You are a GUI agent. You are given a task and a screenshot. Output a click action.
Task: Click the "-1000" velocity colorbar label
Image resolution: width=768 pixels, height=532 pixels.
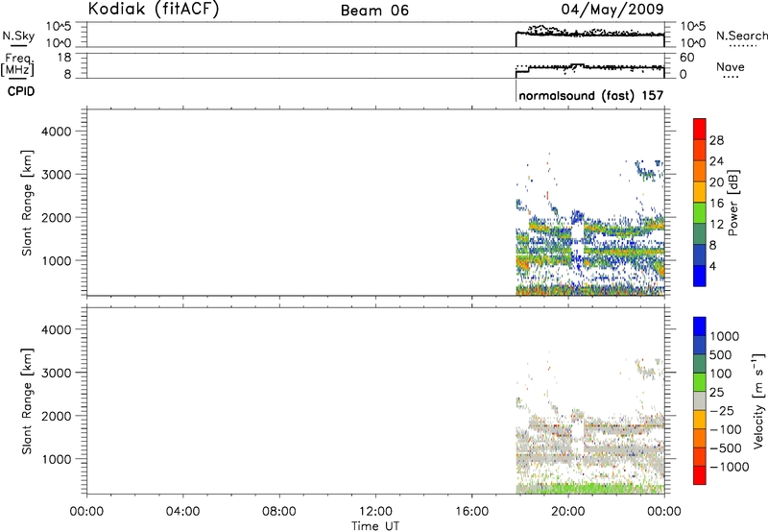729,467
